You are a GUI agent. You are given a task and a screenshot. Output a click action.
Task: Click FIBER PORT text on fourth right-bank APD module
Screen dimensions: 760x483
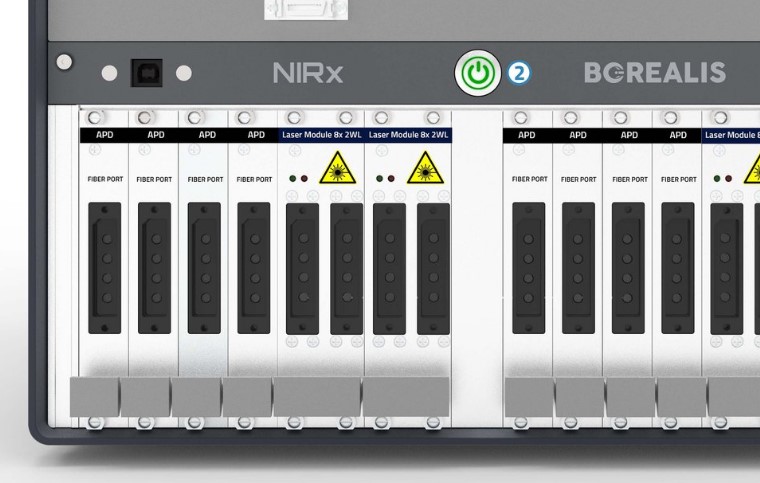point(679,179)
